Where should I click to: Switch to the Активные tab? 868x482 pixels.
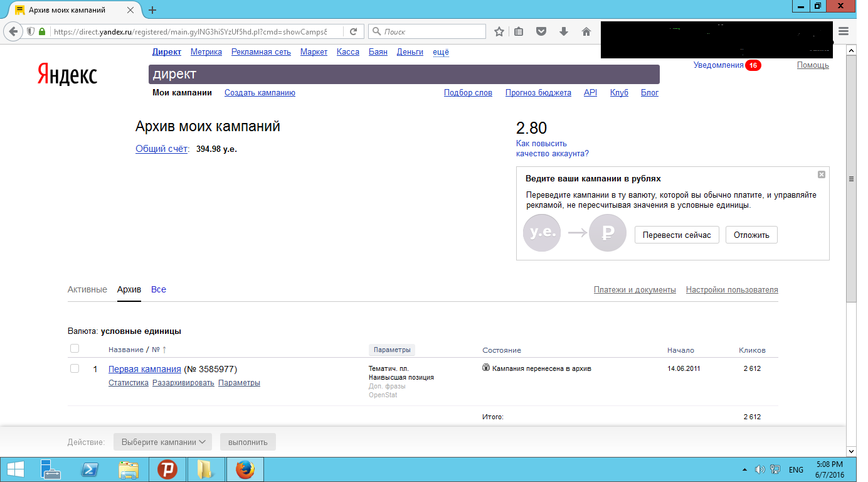(87, 289)
